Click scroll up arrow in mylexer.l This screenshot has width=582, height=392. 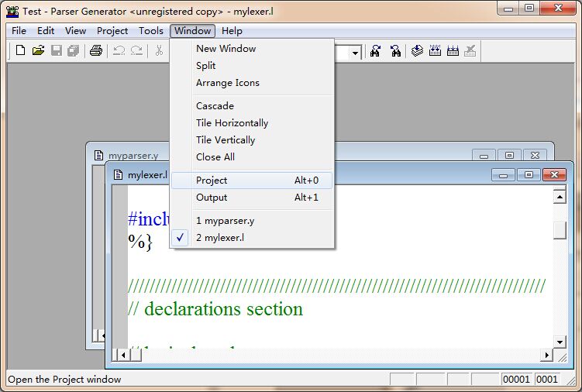coord(560,197)
